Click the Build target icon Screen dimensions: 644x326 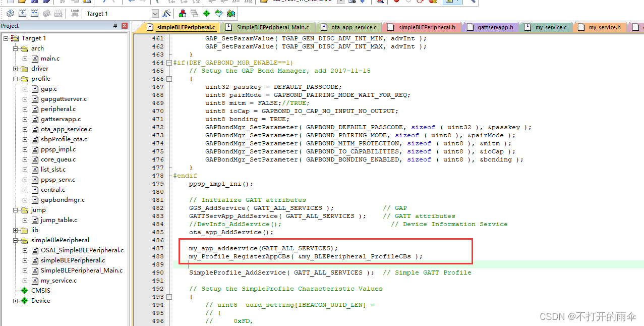tap(22, 14)
